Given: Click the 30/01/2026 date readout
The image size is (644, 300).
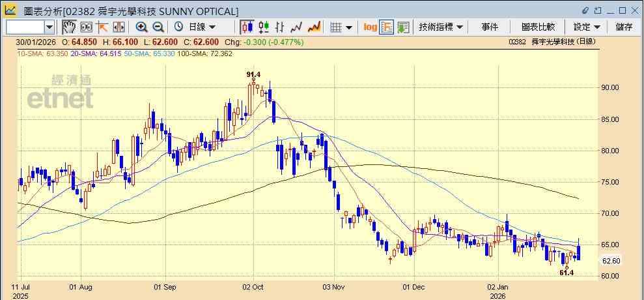Looking at the screenshot, I should tap(36, 42).
